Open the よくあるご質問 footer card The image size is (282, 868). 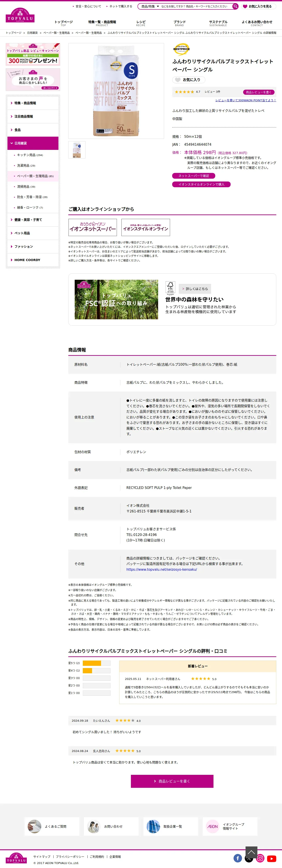(x=52, y=826)
